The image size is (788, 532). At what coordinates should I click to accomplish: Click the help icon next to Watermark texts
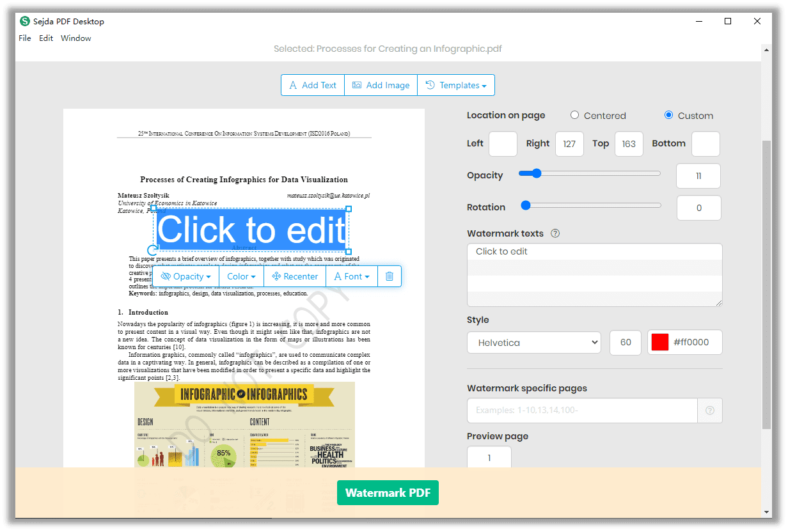(555, 233)
